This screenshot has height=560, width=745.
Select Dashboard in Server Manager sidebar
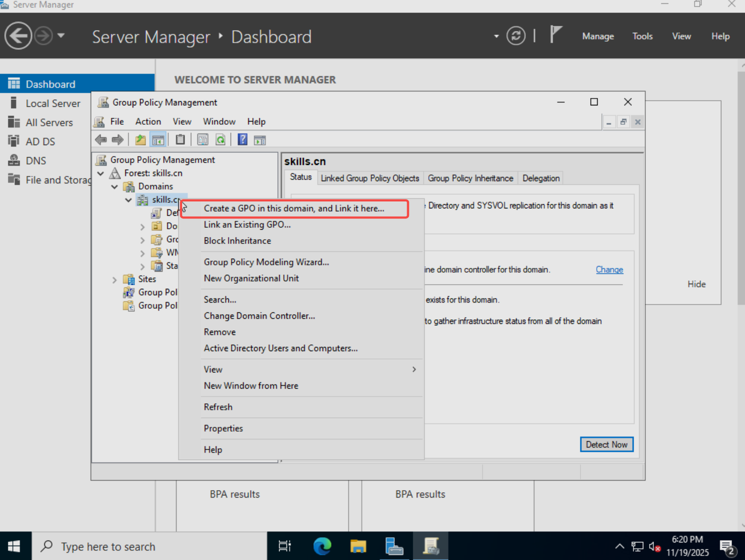point(77,84)
